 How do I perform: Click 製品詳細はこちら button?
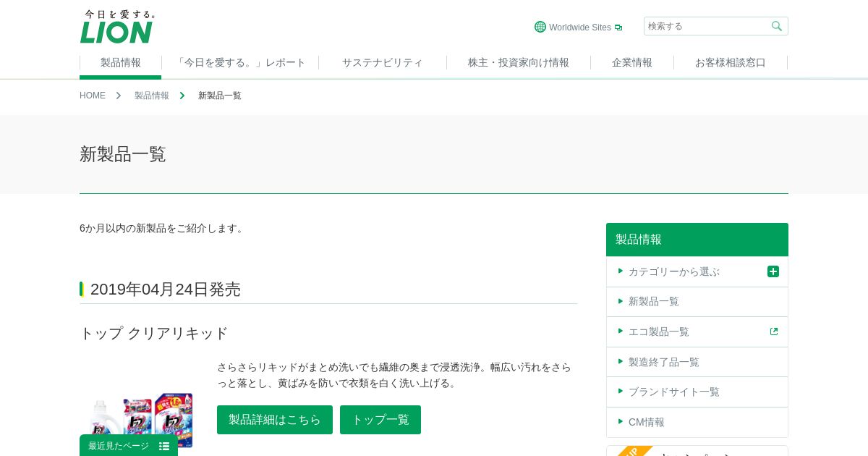tap(275, 420)
